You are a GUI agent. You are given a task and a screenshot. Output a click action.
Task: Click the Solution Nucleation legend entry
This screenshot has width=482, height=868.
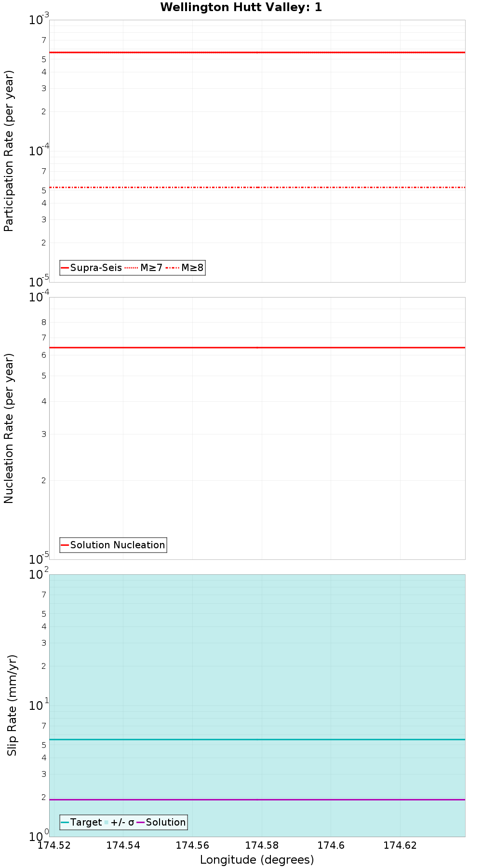[113, 545]
